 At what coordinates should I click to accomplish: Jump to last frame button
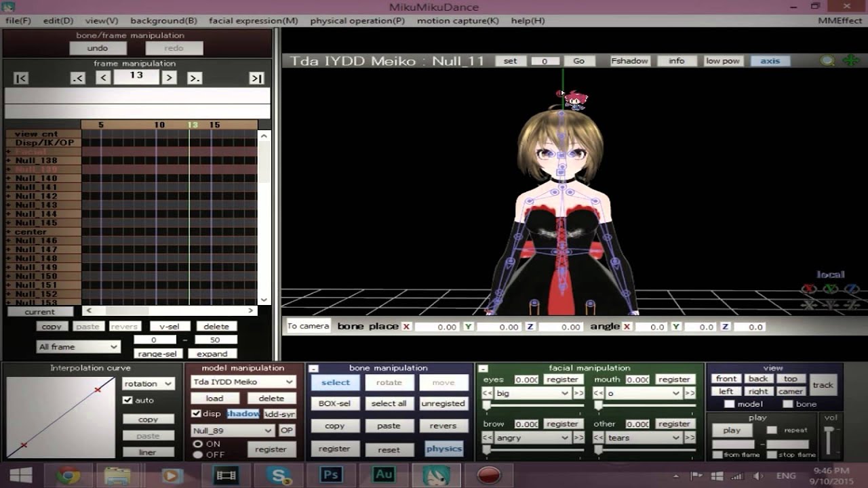tap(256, 78)
